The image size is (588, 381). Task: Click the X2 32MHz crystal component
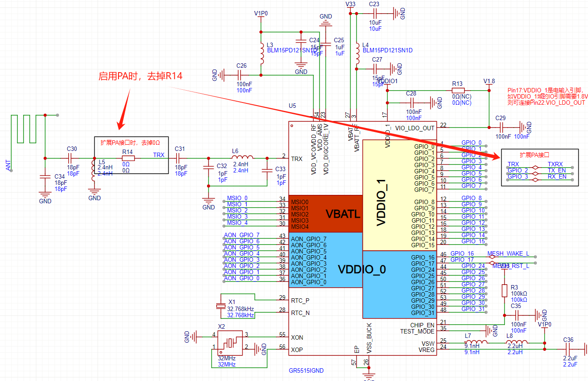230,343
